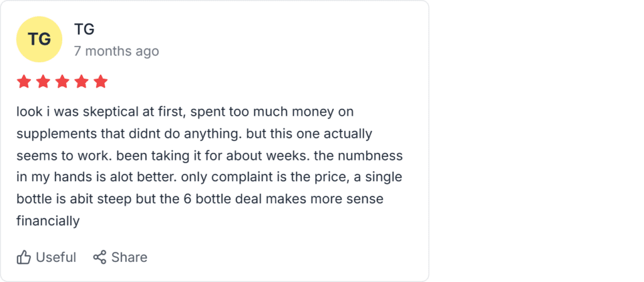
Task: Click the line starting "look i was skeptical"
Action: pyautogui.click(x=185, y=112)
